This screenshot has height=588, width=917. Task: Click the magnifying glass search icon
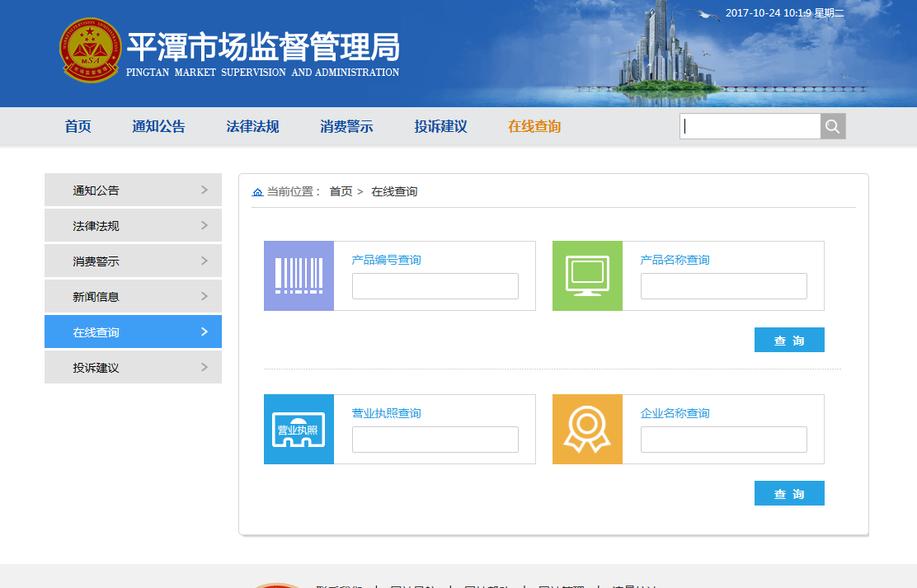pos(833,126)
